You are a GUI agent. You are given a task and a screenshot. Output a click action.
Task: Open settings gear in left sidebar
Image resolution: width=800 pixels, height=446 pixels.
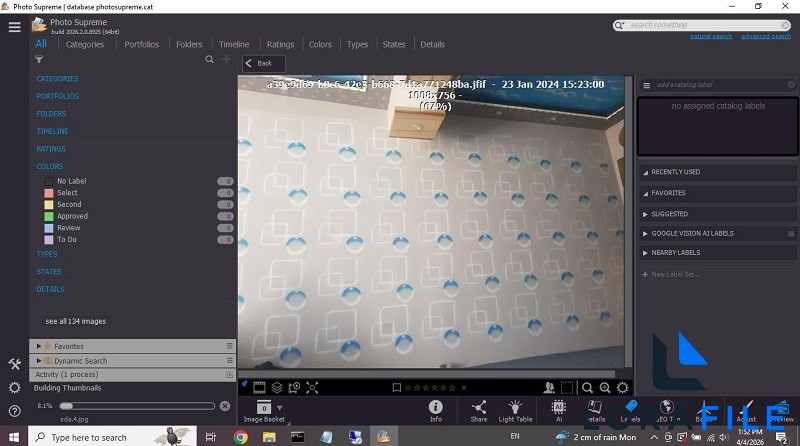pos(14,388)
